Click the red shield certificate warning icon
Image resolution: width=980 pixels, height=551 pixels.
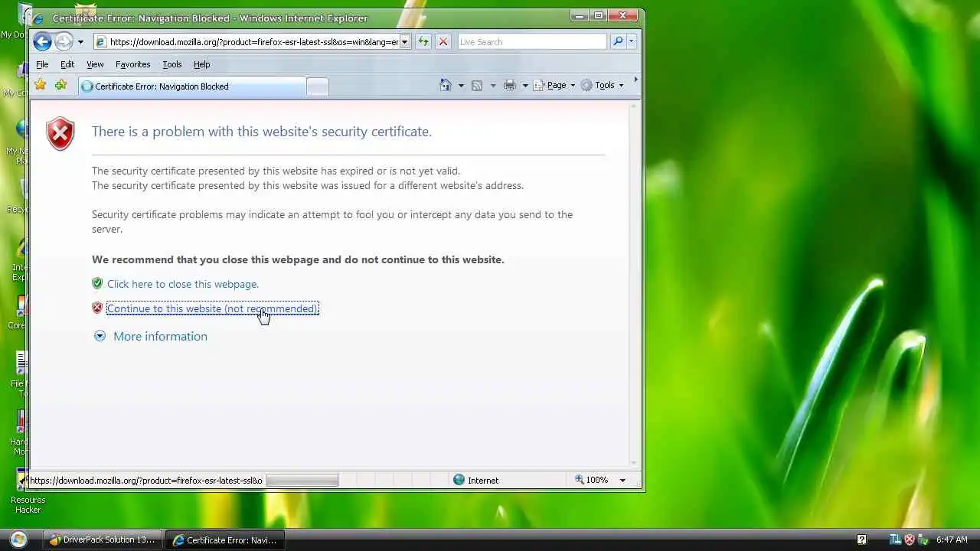coord(60,134)
